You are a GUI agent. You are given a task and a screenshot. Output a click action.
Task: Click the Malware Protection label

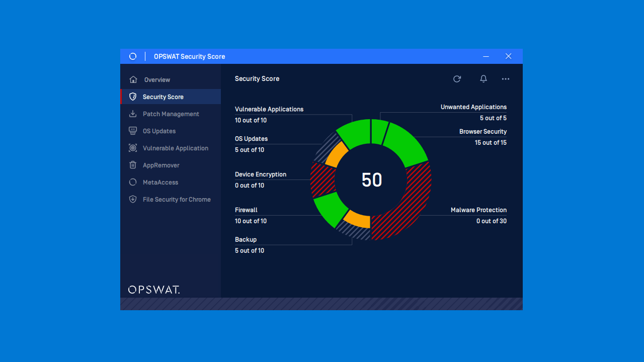pyautogui.click(x=478, y=210)
